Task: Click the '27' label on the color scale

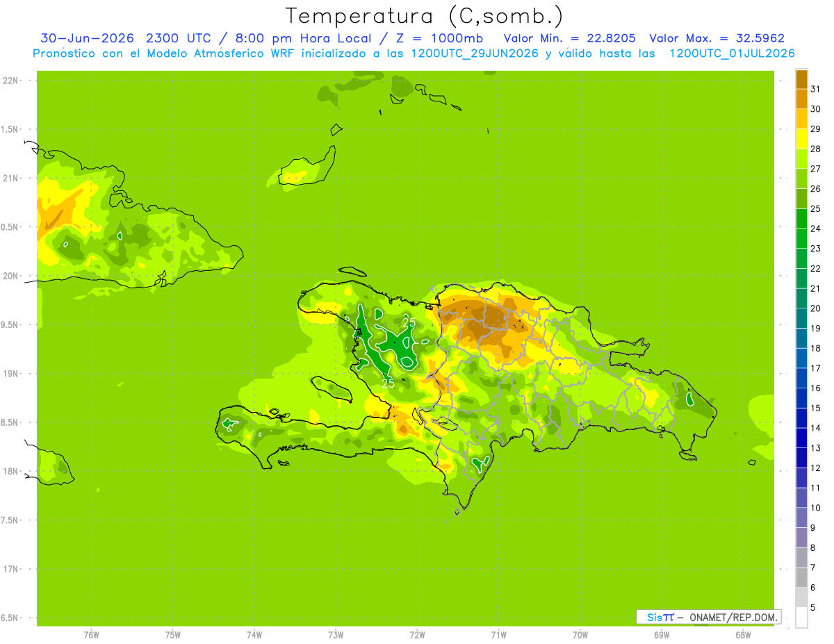Action: 816,169
